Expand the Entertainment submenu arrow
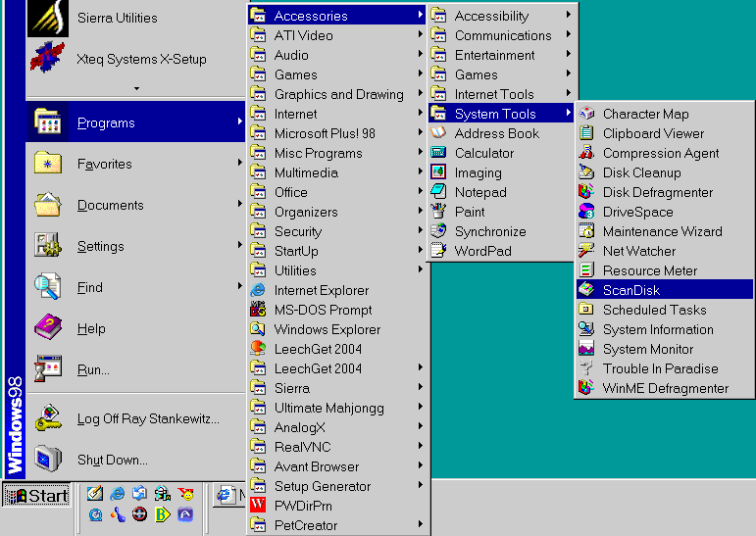 pos(569,54)
